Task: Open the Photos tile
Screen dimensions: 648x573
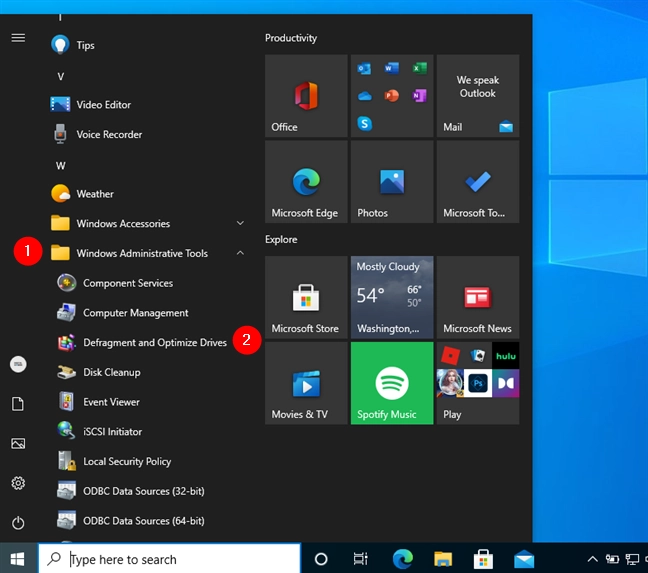Action: tap(392, 182)
